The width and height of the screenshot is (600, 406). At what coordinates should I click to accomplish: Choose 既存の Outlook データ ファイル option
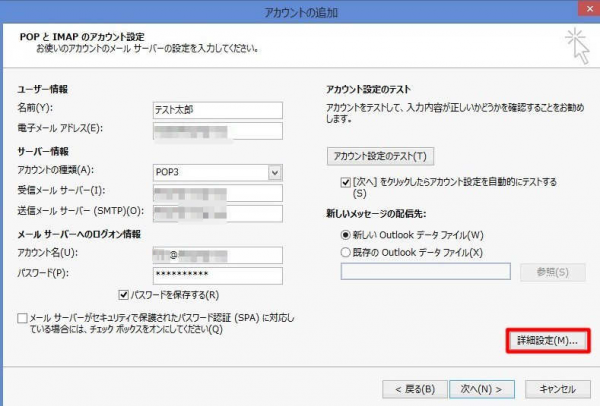point(347,252)
